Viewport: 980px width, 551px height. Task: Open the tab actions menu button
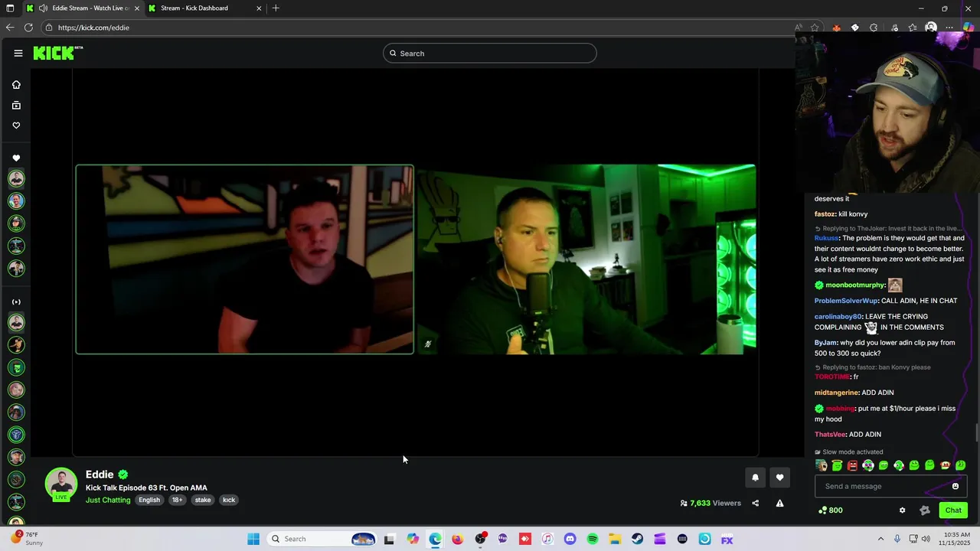tap(10, 8)
